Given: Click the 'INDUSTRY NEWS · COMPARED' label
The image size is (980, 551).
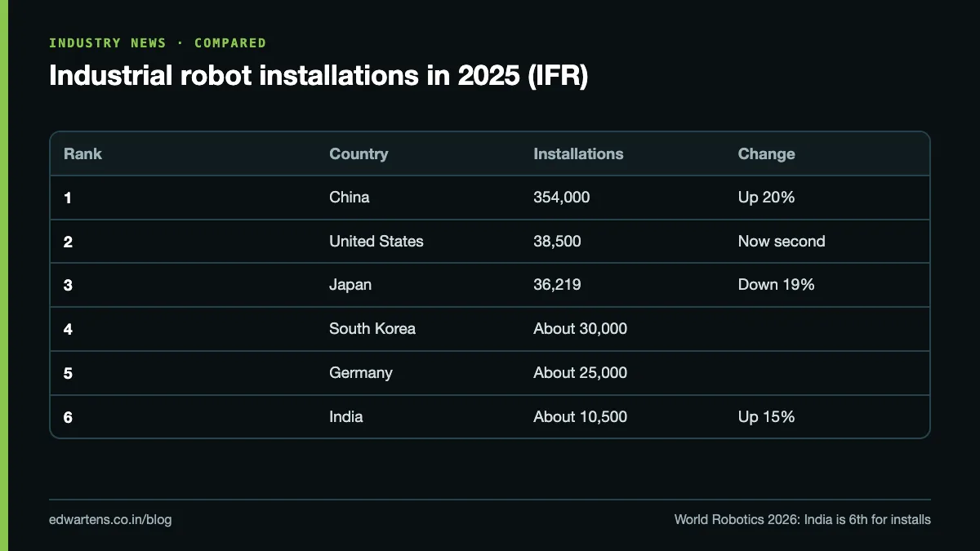Looking at the screenshot, I should (158, 42).
